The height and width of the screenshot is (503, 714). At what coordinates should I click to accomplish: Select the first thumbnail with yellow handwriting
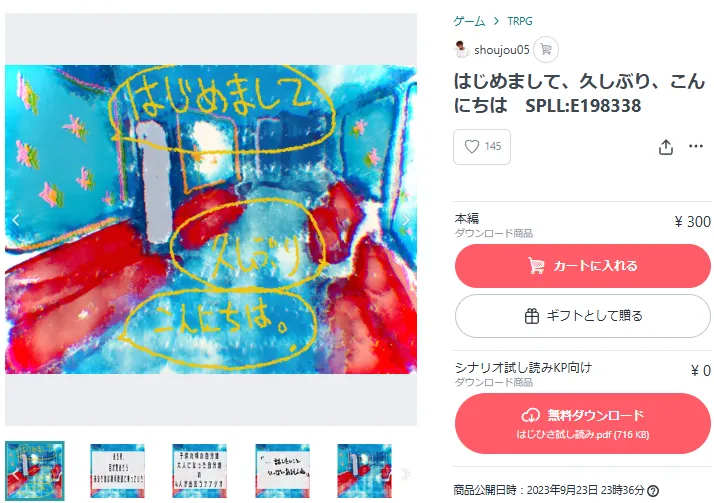(35, 471)
